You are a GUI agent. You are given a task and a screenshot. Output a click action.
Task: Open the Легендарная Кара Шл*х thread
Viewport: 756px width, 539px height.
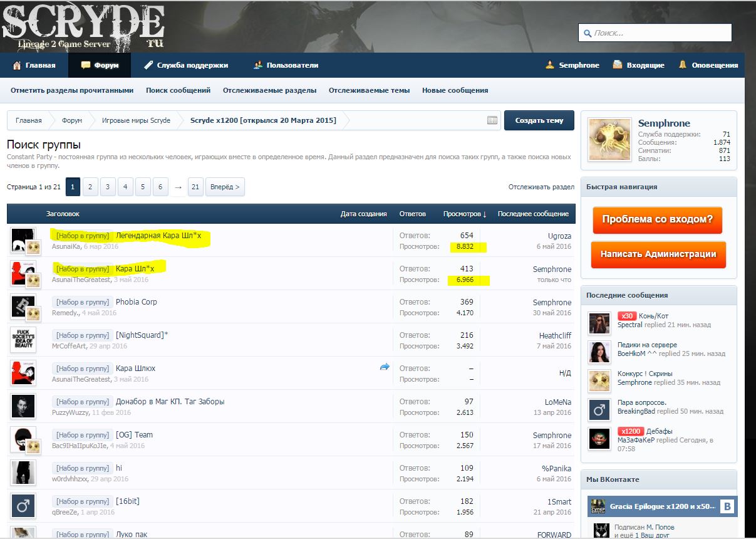(x=158, y=236)
